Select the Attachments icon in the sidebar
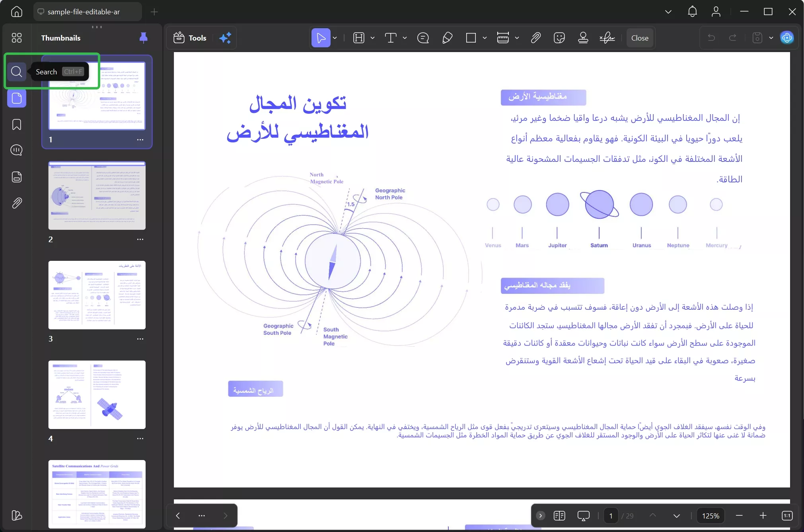Viewport: 804px width, 532px height. coord(17,203)
